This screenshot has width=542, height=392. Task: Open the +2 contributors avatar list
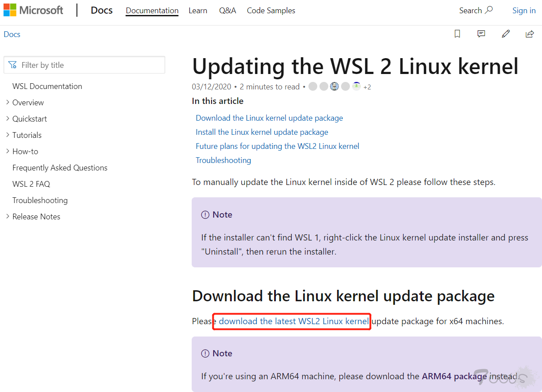tap(367, 87)
